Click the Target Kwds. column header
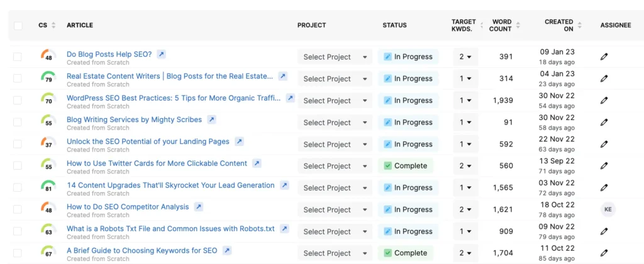This screenshot has height=264, width=644. 464,25
